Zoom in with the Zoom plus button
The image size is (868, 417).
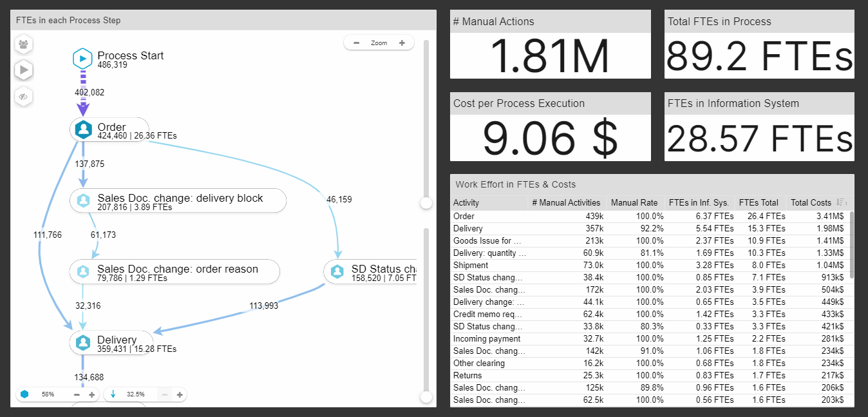[402, 43]
